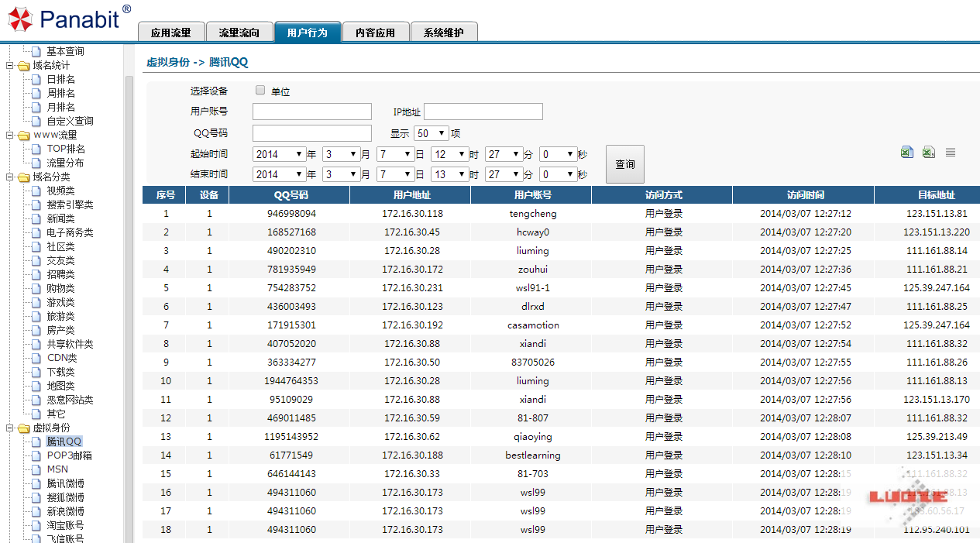The width and height of the screenshot is (980, 543).
Task: Open 恶意网站类 in the sidebar tree
Action: pos(70,400)
